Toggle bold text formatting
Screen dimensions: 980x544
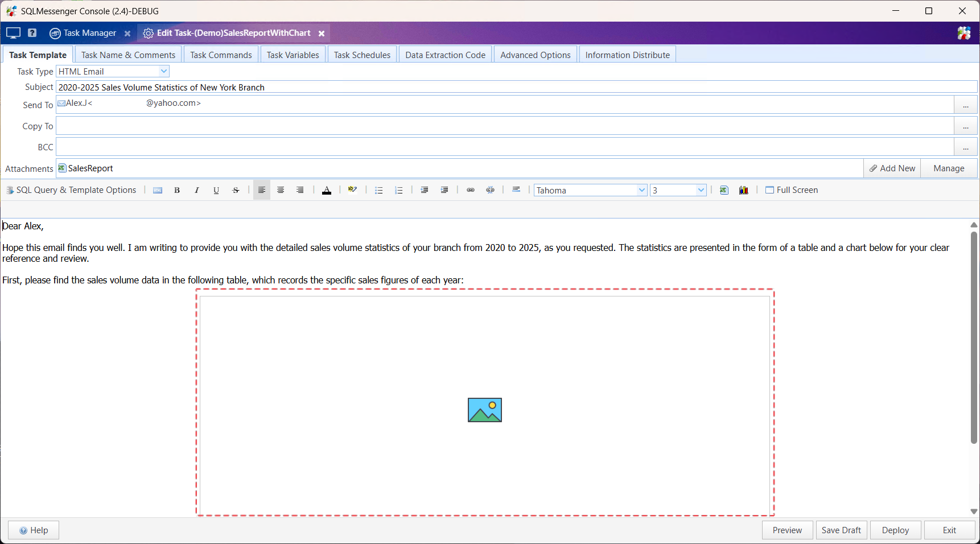pos(177,190)
